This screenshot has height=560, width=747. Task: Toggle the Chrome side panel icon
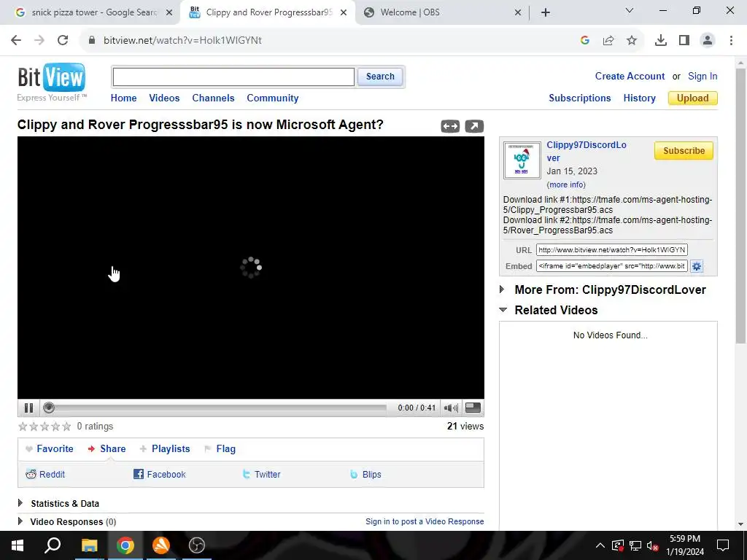(684, 41)
